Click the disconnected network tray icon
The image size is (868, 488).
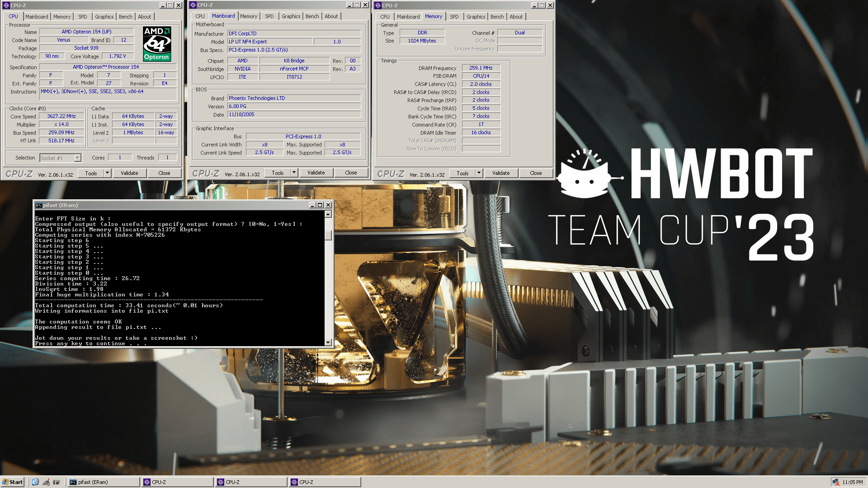[x=835, y=482]
